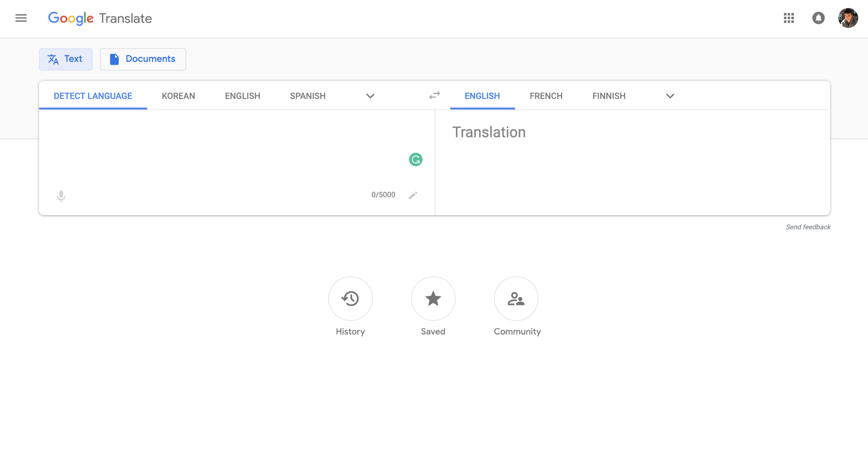Select French as target language

pyautogui.click(x=546, y=96)
